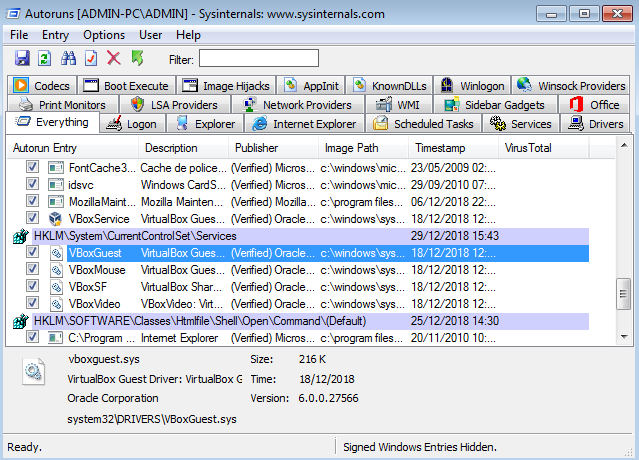Screen dimensions: 639x460
Task: Uncheck the C:\Program Internet Explorer entry checkbox
Action: 32,337
